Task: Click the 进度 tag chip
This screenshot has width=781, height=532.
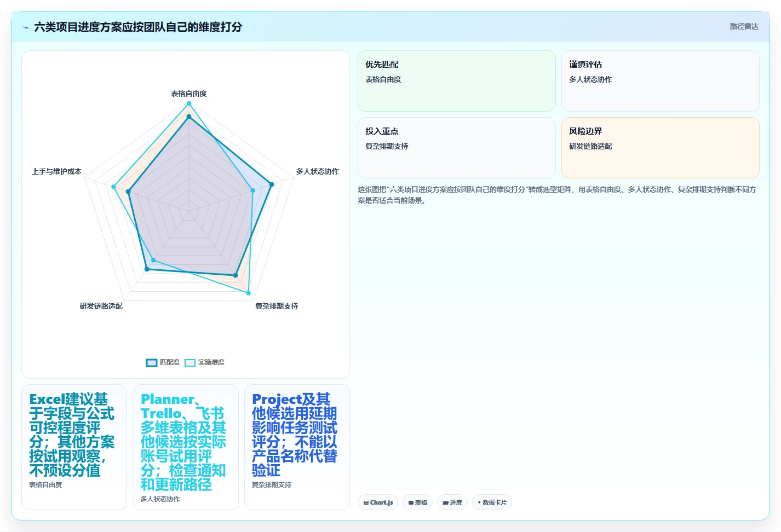Action: point(452,502)
